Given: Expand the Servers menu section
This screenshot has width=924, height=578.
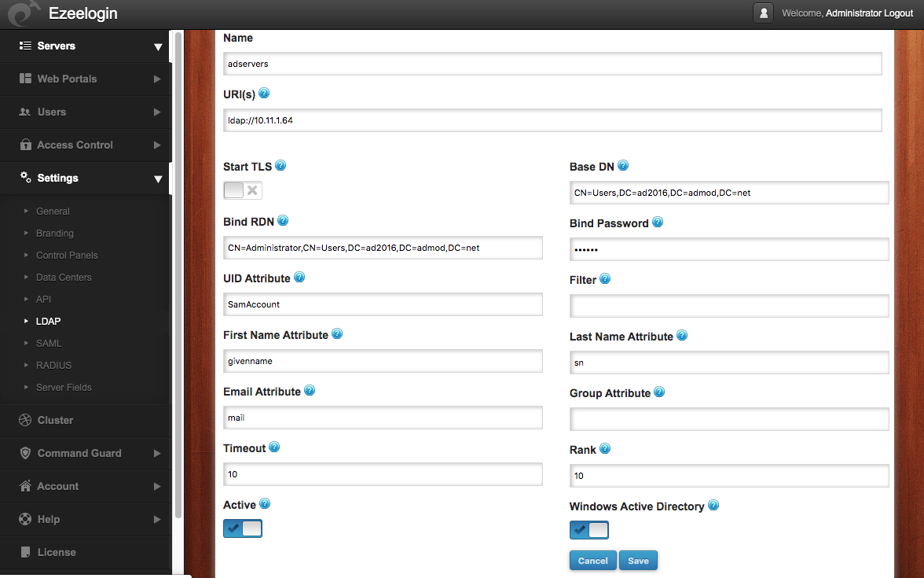Looking at the screenshot, I should [158, 46].
